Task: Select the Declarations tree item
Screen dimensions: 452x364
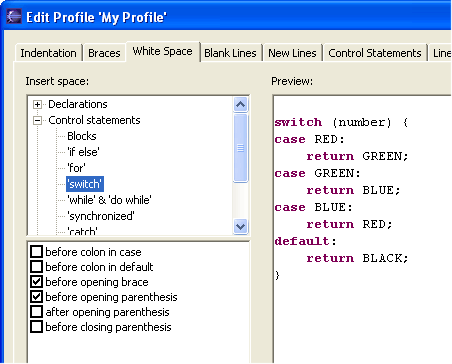Action: tap(78, 104)
